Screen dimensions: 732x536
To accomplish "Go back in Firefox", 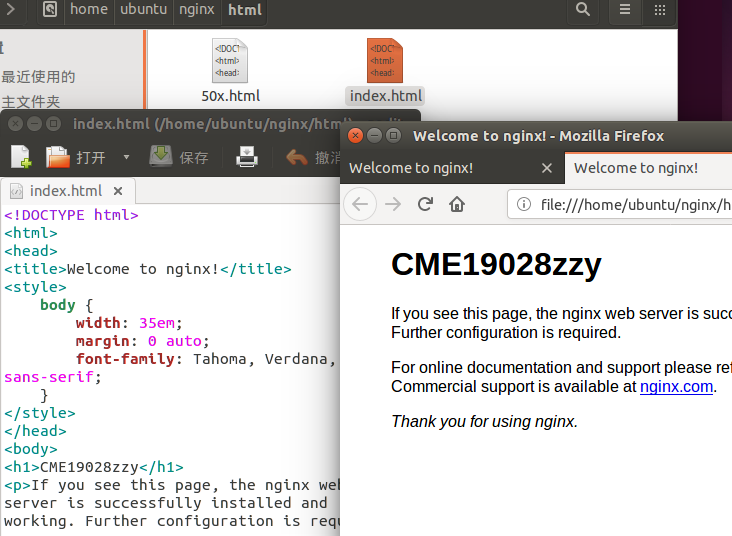I will point(360,204).
